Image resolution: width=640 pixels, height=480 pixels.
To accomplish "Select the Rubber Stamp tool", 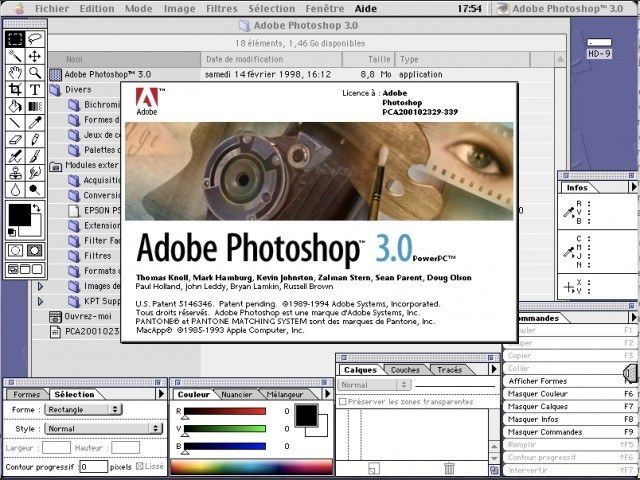I will pos(15,173).
